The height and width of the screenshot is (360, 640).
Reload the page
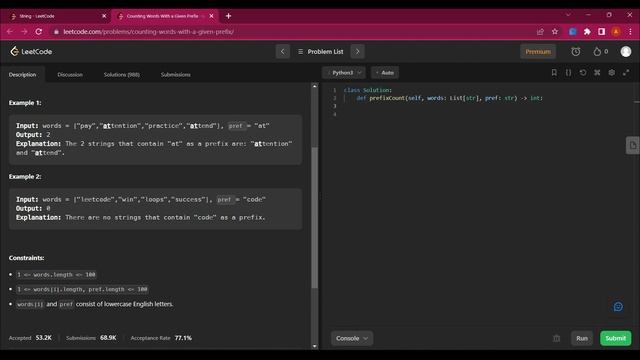(x=39, y=31)
